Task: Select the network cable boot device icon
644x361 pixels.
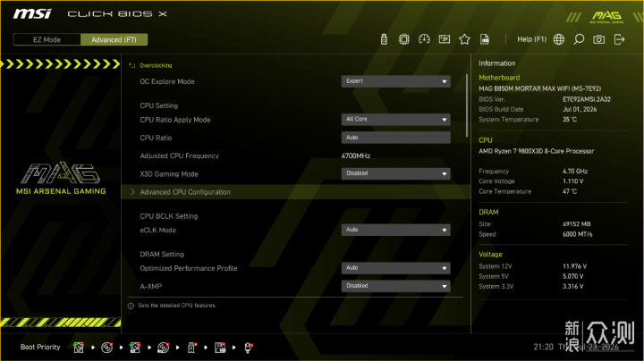Action: [x=249, y=348]
